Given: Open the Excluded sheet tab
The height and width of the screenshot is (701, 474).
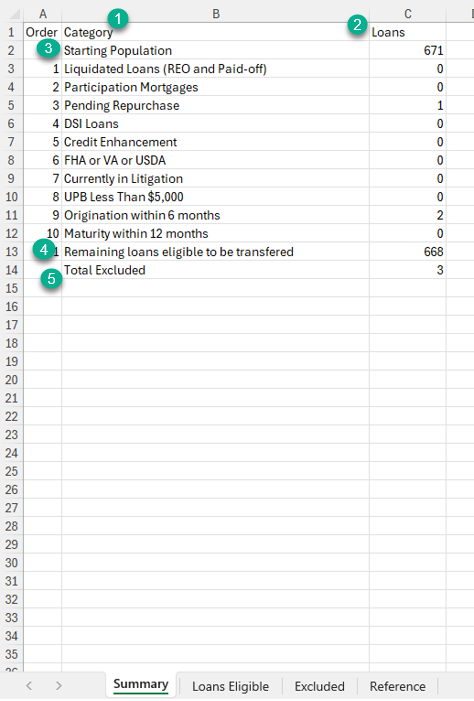Looking at the screenshot, I should point(319,686).
